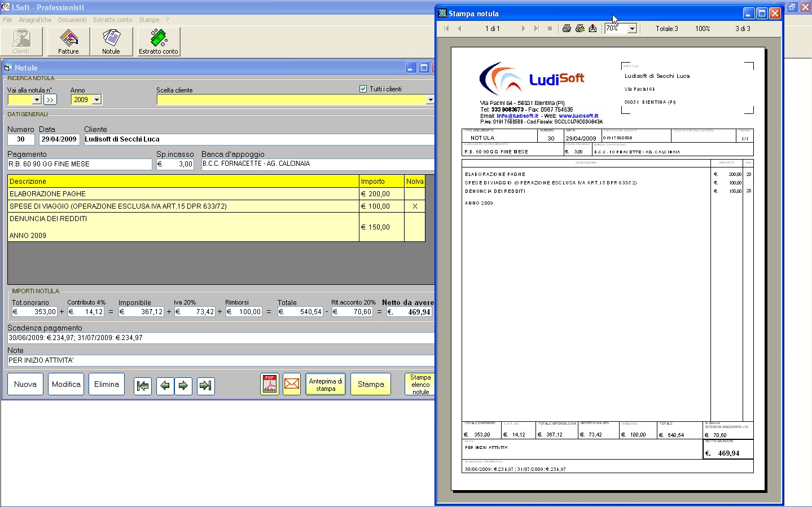Click the Sp.incasso field showing 3,00
Viewport: 812px width, 507px height.
[175, 164]
